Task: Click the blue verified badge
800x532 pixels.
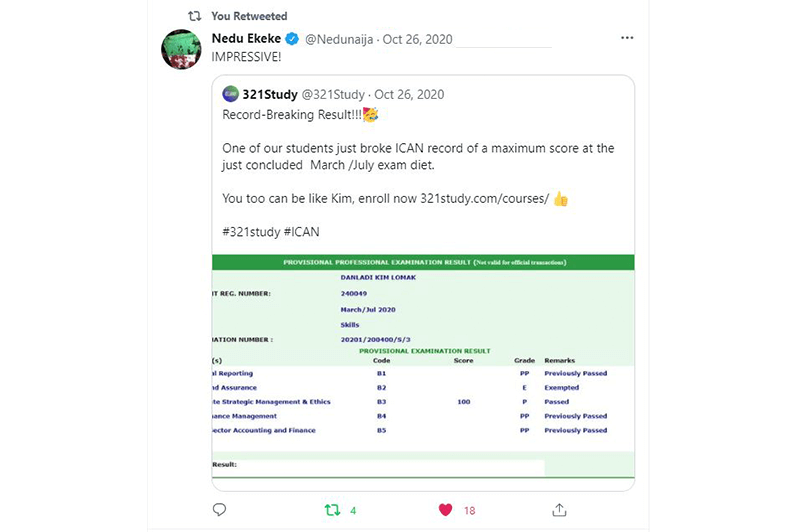Action: coord(292,40)
